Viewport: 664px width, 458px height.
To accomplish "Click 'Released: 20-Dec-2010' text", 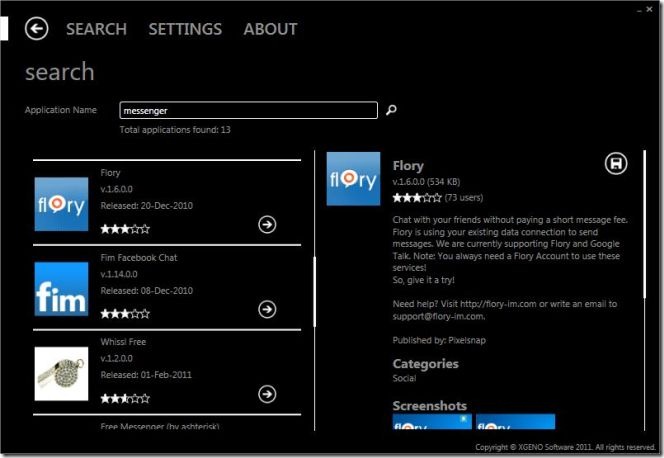I will (147, 206).
